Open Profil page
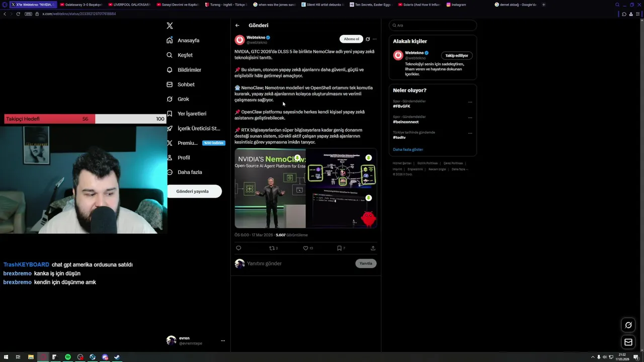 [x=178, y=157]
